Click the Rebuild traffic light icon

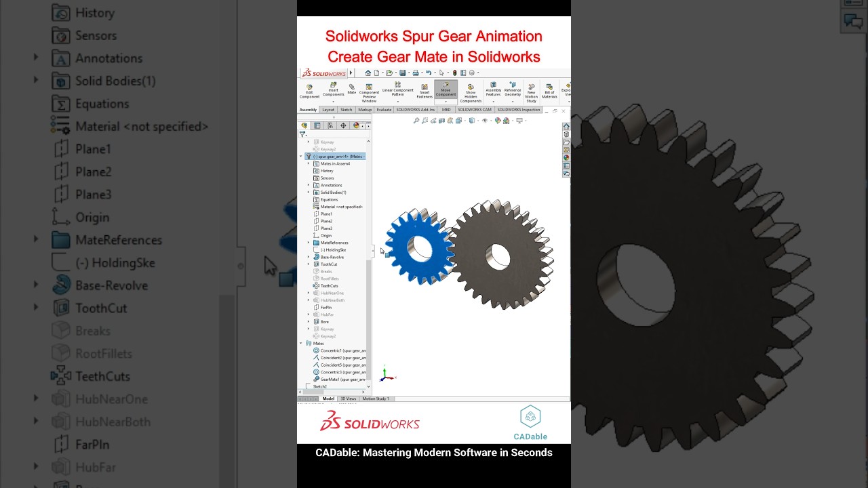(455, 73)
